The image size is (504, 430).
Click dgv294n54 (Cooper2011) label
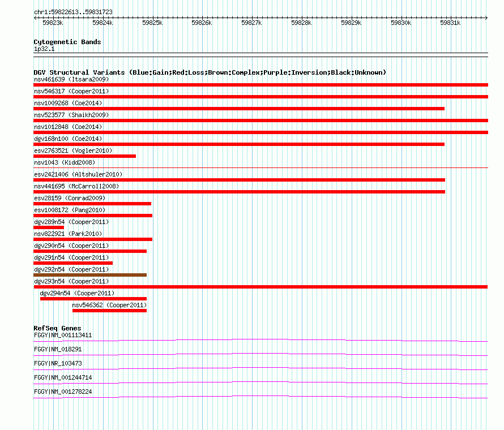pos(77,293)
